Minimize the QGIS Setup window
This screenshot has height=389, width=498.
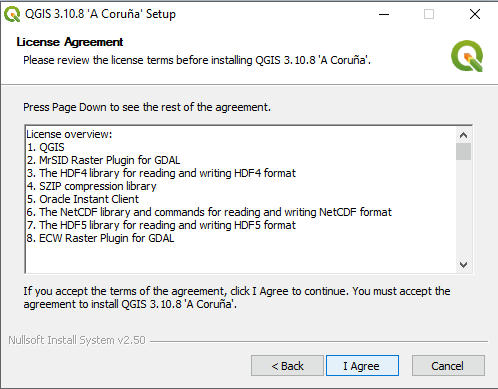tap(384, 14)
